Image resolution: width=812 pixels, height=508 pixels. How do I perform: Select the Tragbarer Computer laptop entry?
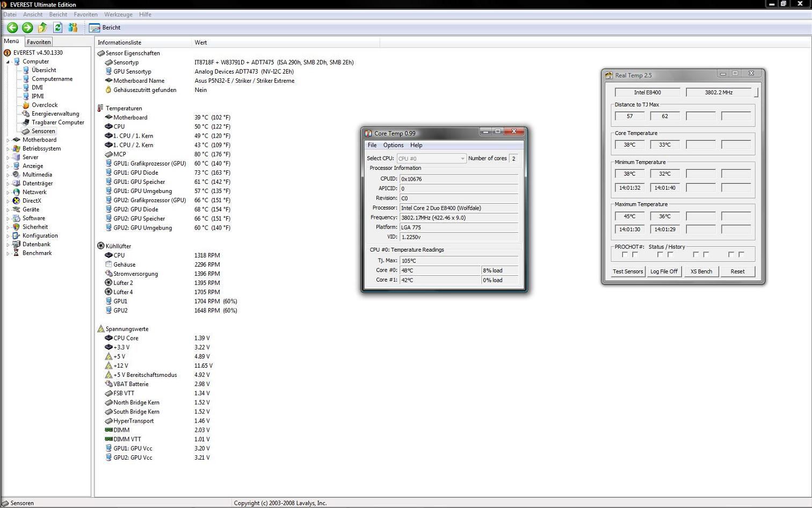[58, 122]
